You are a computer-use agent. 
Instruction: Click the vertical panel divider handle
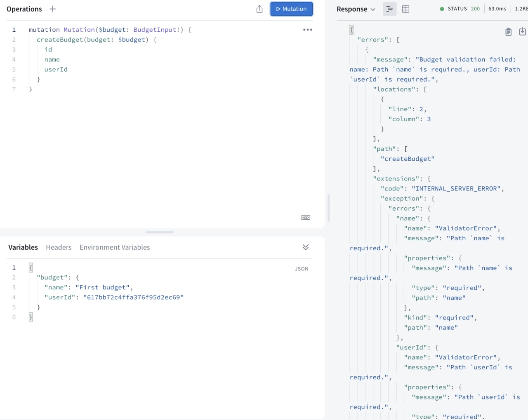(x=328, y=208)
